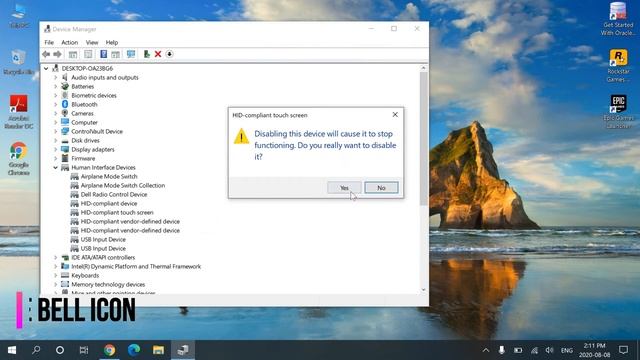Screen dimensions: 640x360
Task: Expand the Display adapters category
Action: (56, 149)
